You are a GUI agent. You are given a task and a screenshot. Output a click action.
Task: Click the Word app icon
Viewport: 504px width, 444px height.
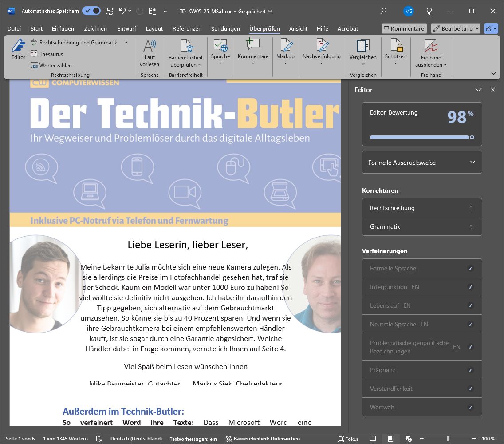[11, 11]
